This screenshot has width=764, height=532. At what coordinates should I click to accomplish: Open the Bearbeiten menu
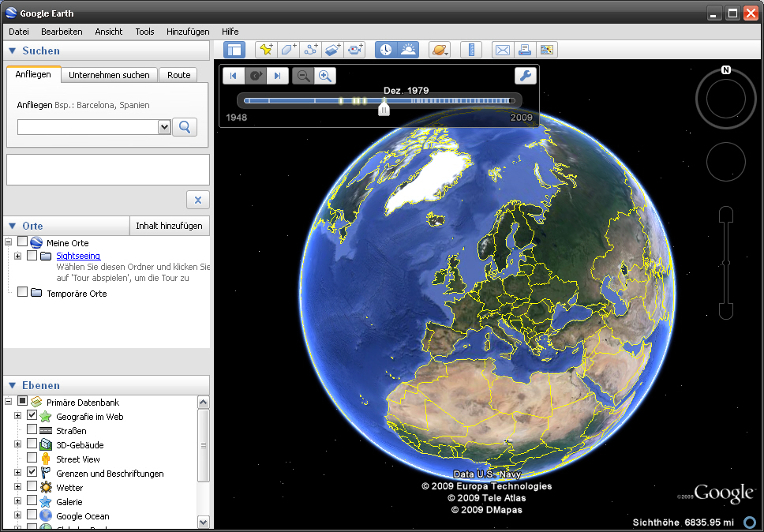(x=62, y=32)
